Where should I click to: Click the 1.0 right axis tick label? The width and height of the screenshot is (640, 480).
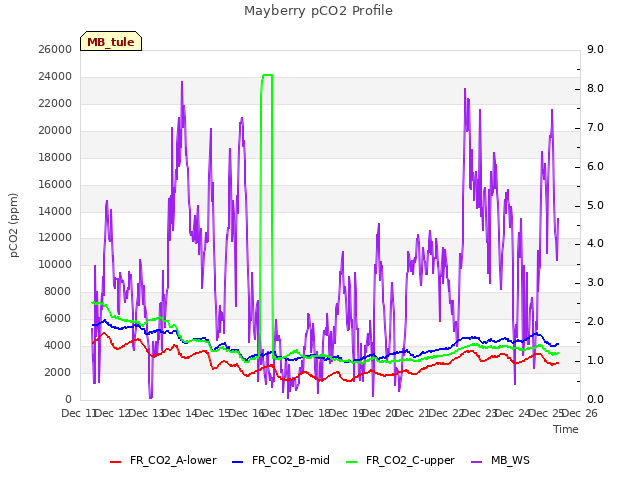(x=595, y=360)
